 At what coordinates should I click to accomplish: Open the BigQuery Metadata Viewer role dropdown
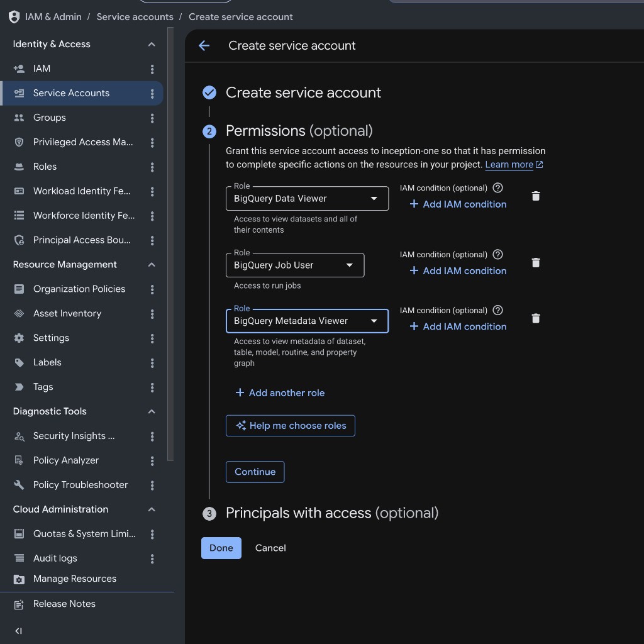[x=307, y=321]
